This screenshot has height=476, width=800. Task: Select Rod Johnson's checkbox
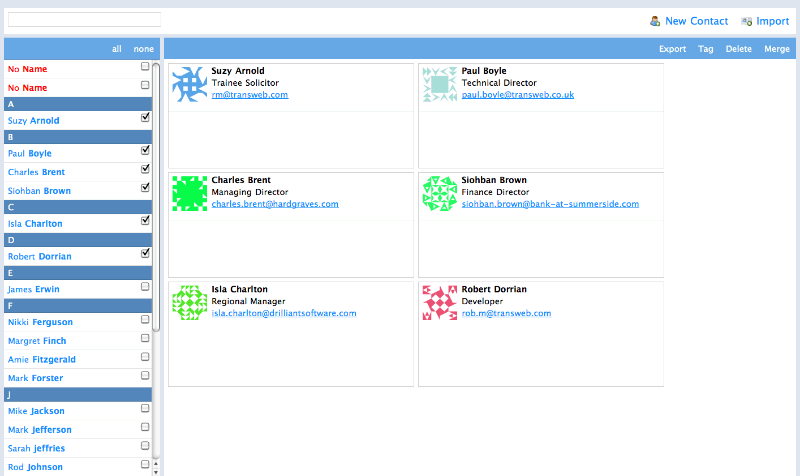[x=145, y=464]
